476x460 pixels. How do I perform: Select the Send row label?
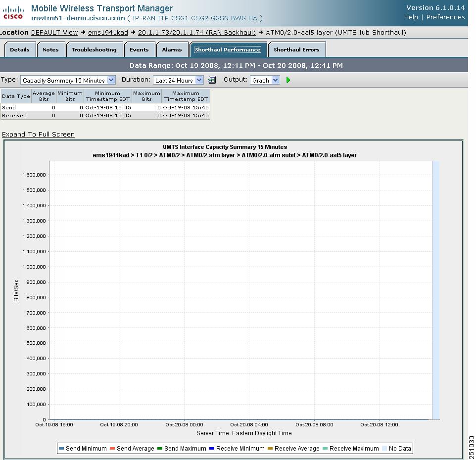(x=9, y=107)
